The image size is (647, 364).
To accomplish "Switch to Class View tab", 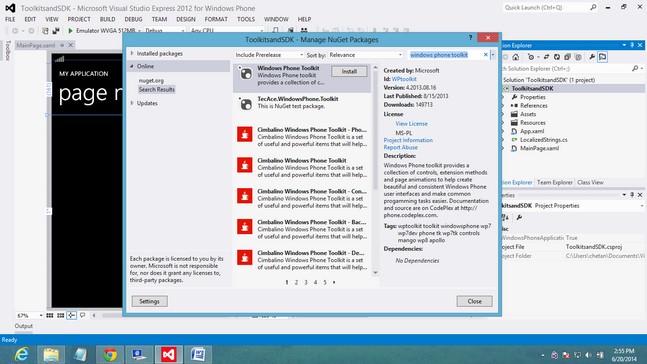I will pos(590,182).
